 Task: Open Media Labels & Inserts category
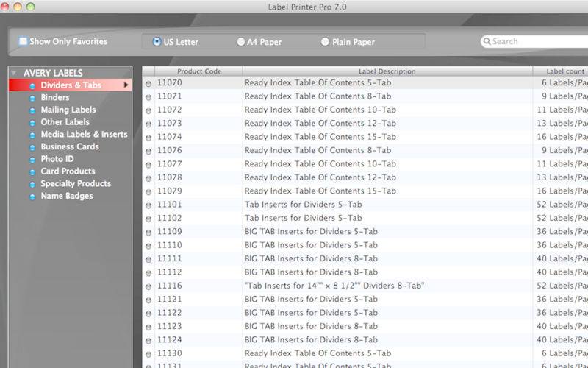84,134
